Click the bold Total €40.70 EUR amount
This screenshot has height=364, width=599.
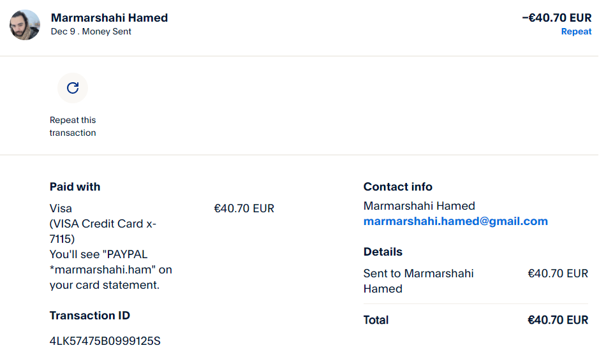pos(558,320)
